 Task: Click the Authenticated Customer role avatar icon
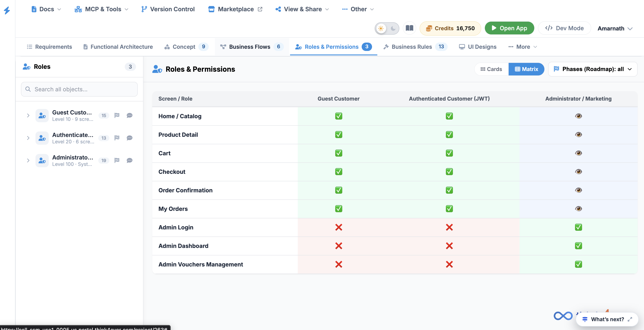[42, 138]
